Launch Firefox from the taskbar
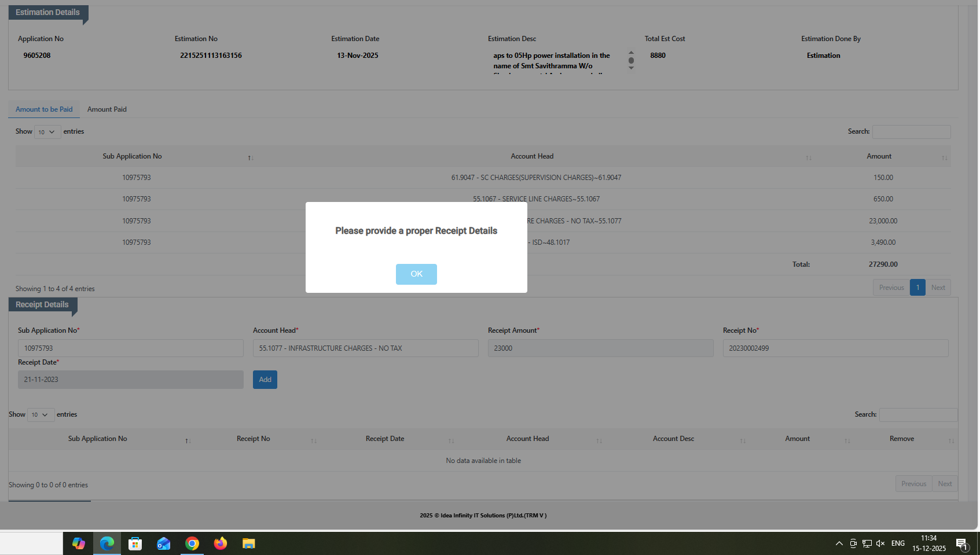 coord(221,543)
